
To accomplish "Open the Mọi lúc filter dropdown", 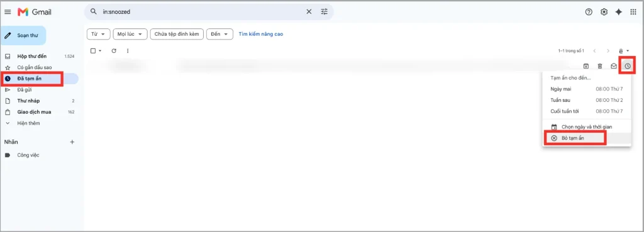I will [130, 34].
